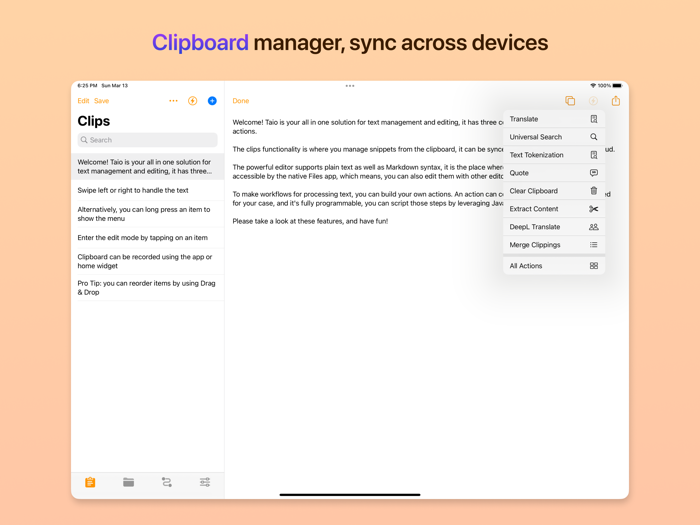700x525 pixels.
Task: Select 'Enter the edit mode by tapping' clip
Action: click(147, 238)
